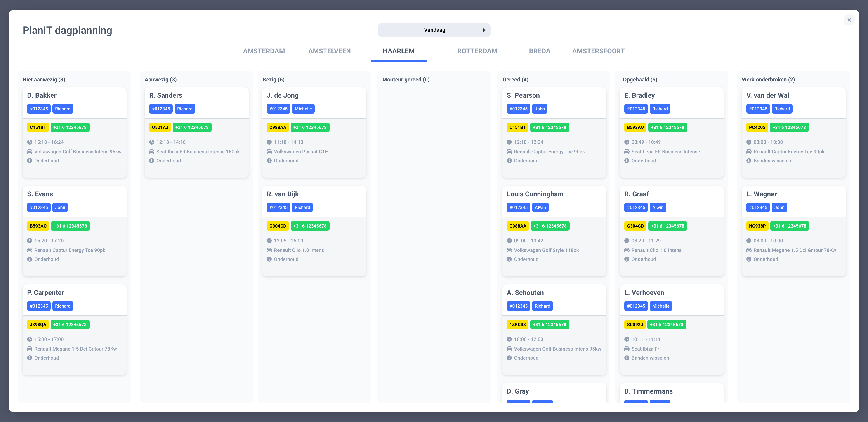The width and height of the screenshot is (868, 422).
Task: Click car icon on R. Sanders card
Action: pos(152,152)
